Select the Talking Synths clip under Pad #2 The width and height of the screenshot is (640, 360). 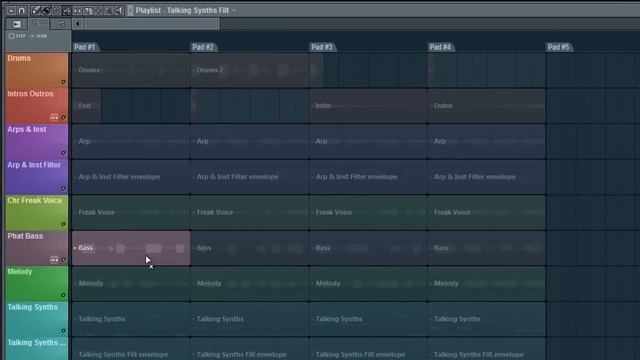(249, 319)
